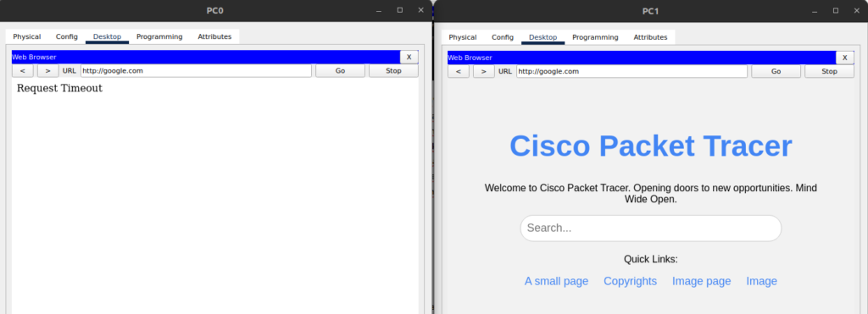Open the Image link in Quick Links

tap(762, 281)
